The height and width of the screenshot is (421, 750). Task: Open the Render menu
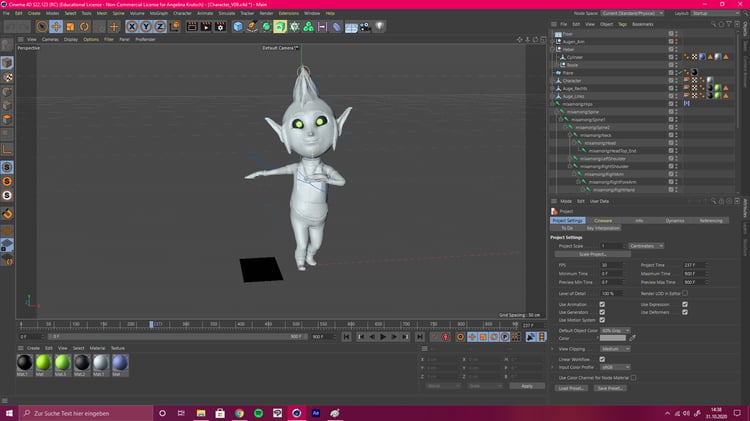(266, 13)
